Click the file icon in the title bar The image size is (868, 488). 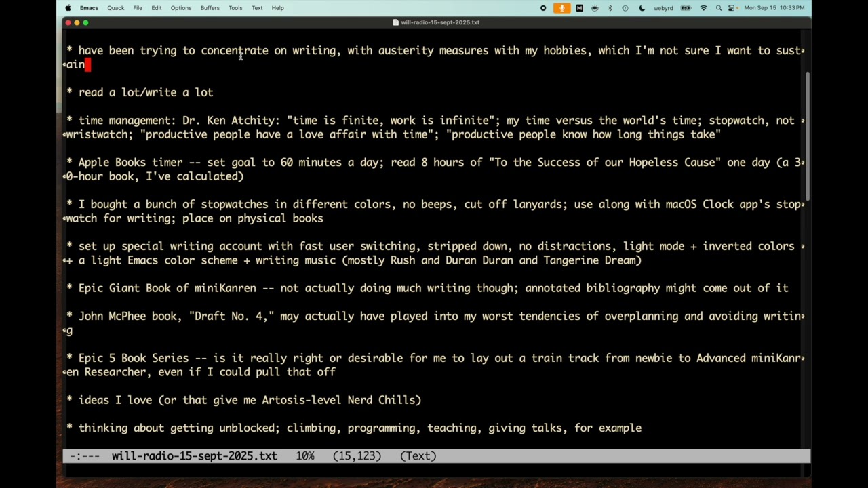click(395, 22)
